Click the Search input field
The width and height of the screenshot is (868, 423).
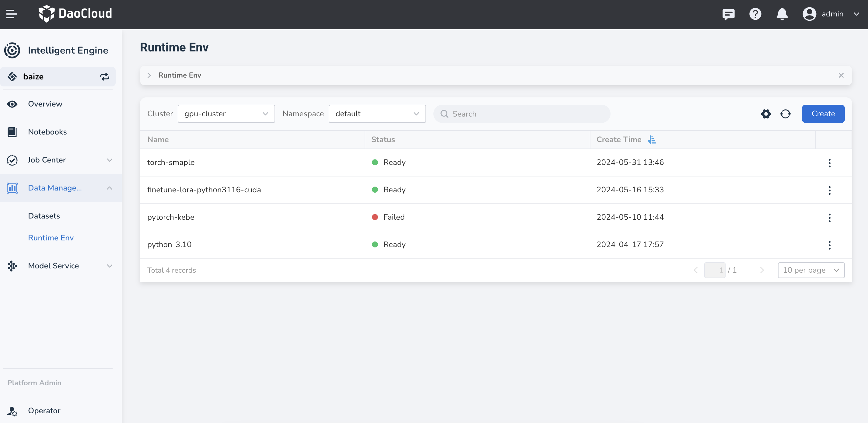click(x=526, y=114)
